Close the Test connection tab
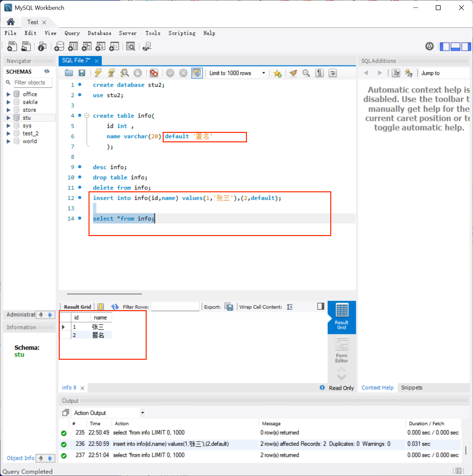The height and width of the screenshot is (476, 473). 44,22
